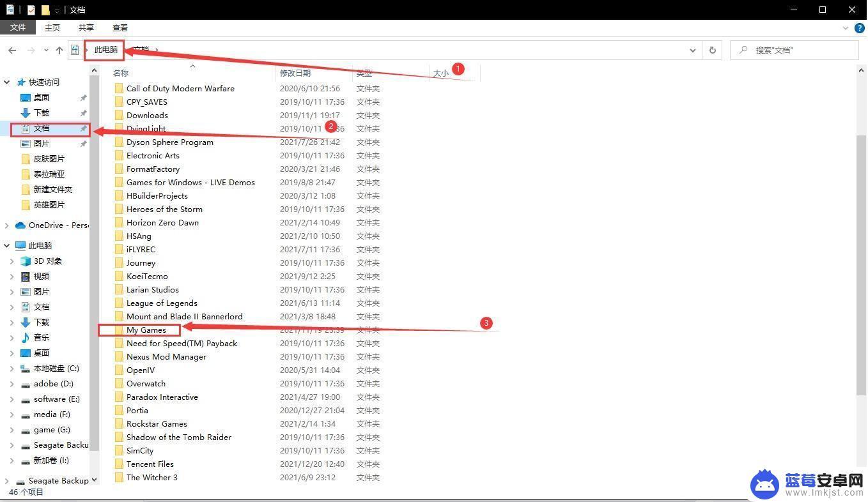Open OneDrive - Personal in sidebar
Screen dimensions: 868x502
58,225
